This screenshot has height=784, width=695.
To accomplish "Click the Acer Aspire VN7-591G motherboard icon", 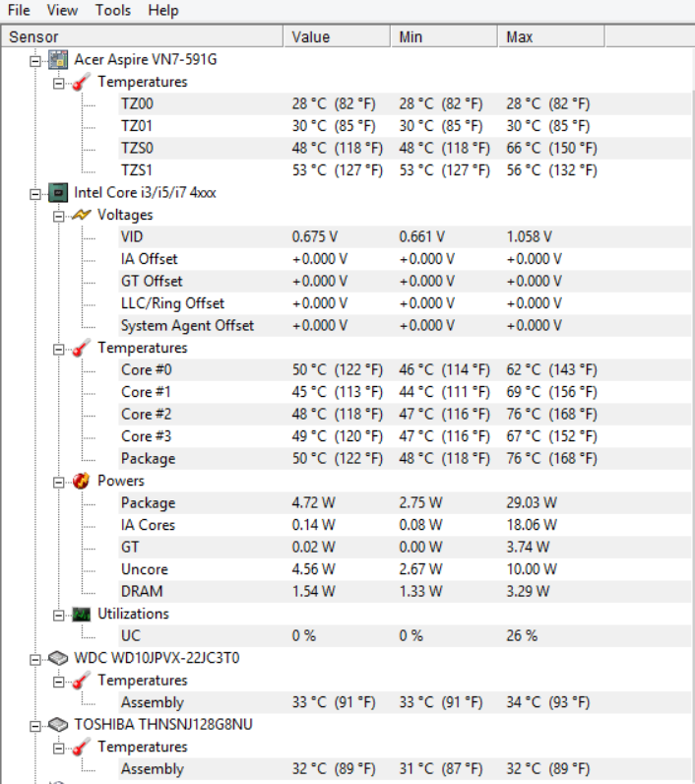I will (58, 59).
